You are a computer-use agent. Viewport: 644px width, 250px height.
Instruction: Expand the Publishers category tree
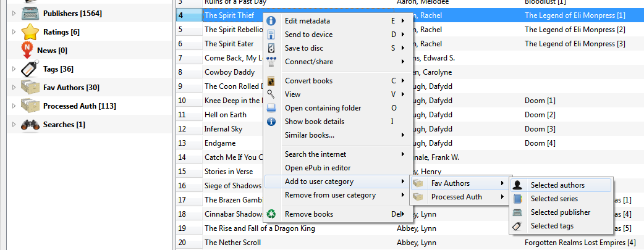14,13
